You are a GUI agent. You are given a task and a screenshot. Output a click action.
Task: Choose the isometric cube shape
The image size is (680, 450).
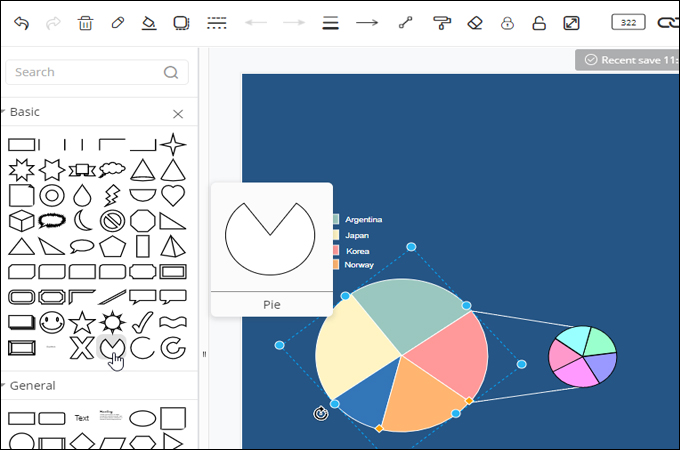(x=21, y=221)
